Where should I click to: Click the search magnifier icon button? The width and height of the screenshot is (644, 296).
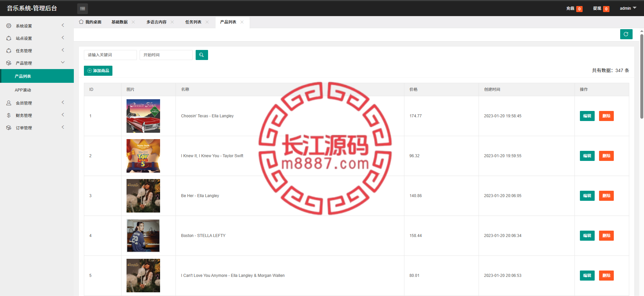[x=202, y=55]
